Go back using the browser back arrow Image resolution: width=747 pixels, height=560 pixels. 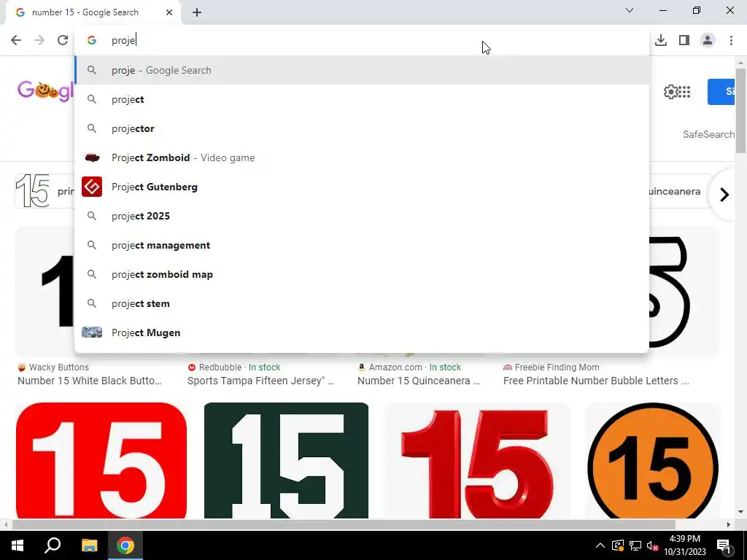(16, 40)
